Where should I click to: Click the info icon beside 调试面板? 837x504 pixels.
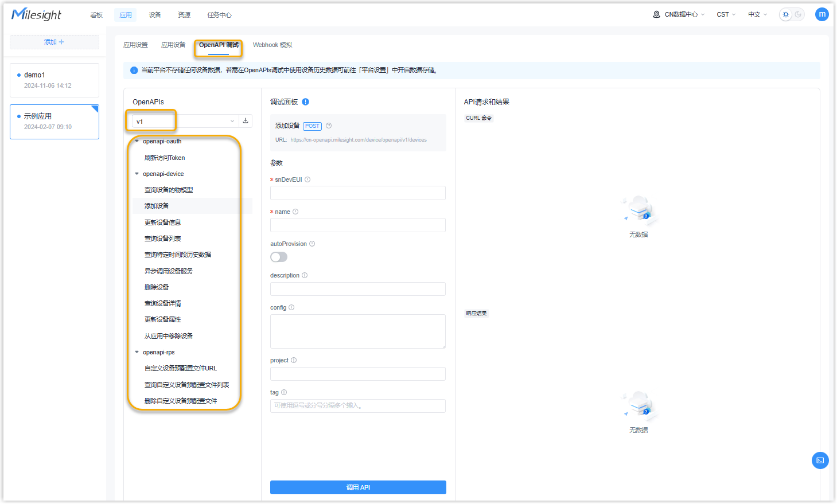[x=306, y=102]
